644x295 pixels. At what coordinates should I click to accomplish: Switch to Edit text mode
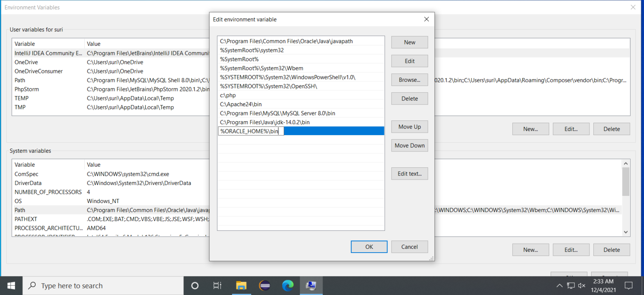pos(409,173)
